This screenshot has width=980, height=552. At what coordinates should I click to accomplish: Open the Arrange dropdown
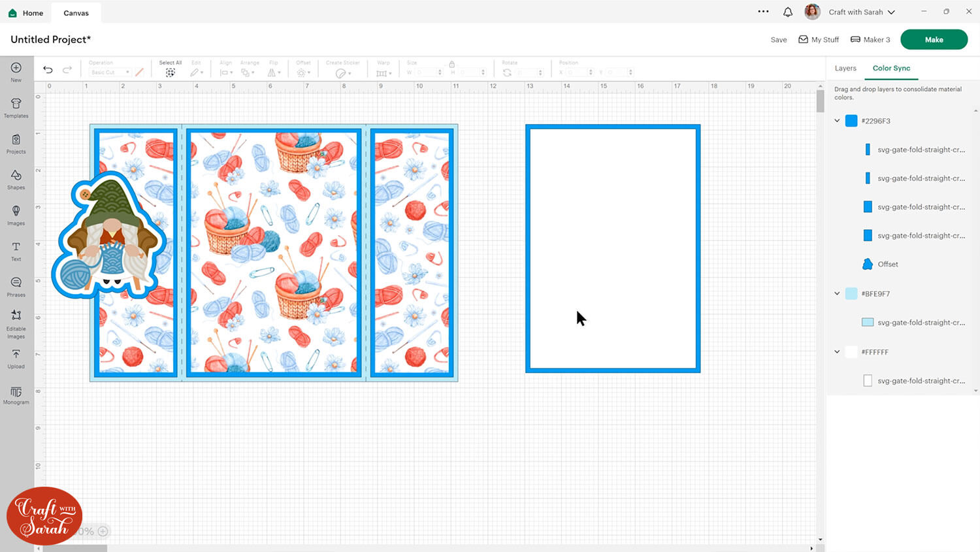tap(248, 73)
